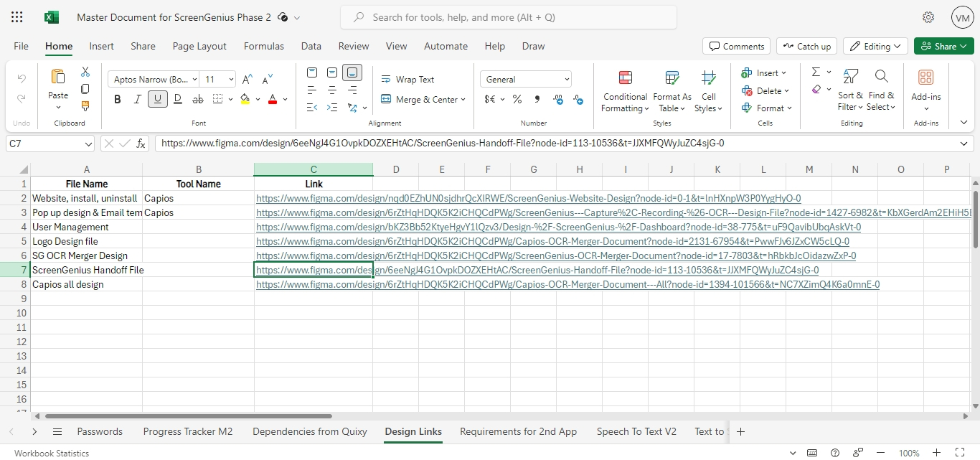
Task: Click the Zoom in plus icon
Action: click(937, 453)
